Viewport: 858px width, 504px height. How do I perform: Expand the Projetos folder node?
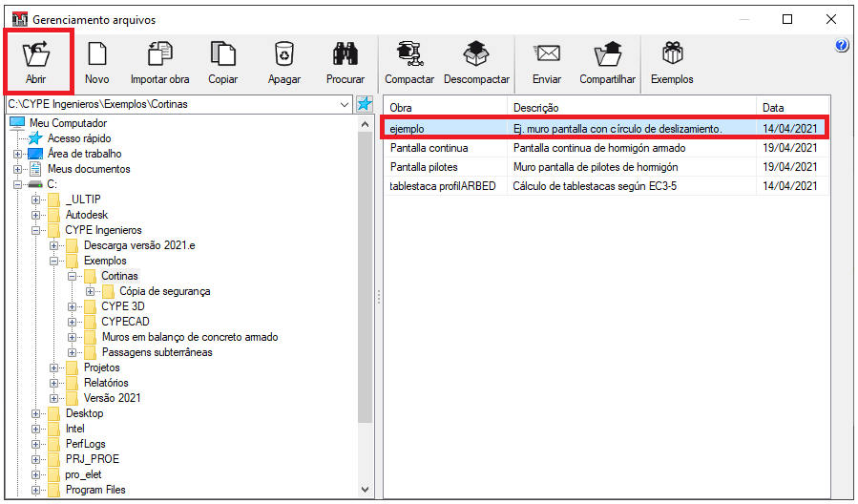[53, 367]
